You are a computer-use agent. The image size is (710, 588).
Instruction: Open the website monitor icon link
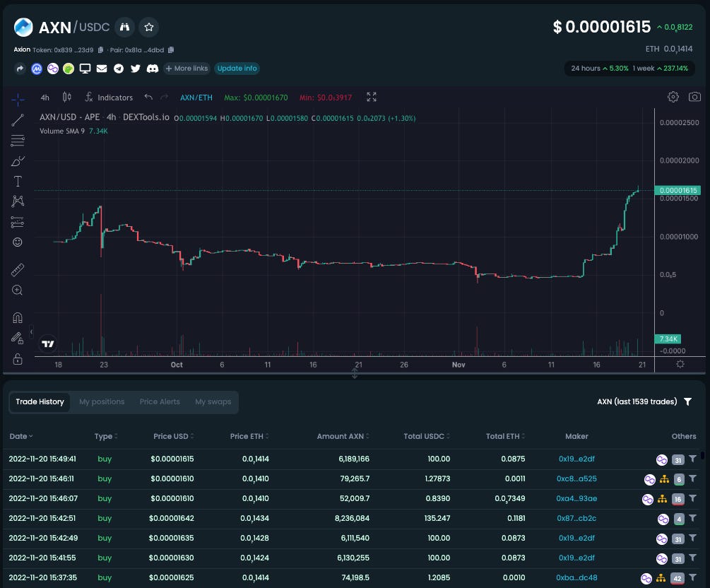[85, 69]
